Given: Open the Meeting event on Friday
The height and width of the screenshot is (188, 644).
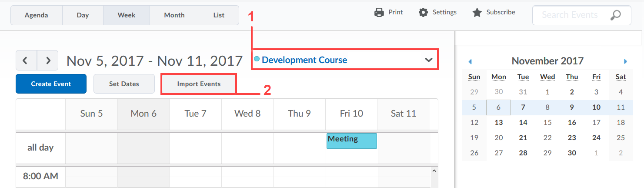Looking at the screenshot, I should tap(352, 141).
